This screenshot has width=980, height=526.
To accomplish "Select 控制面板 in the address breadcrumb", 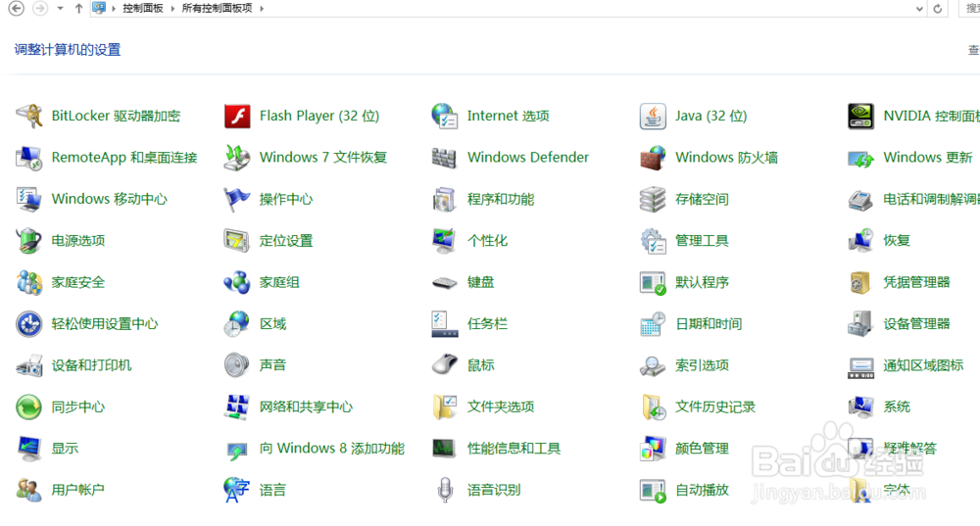I will point(142,8).
